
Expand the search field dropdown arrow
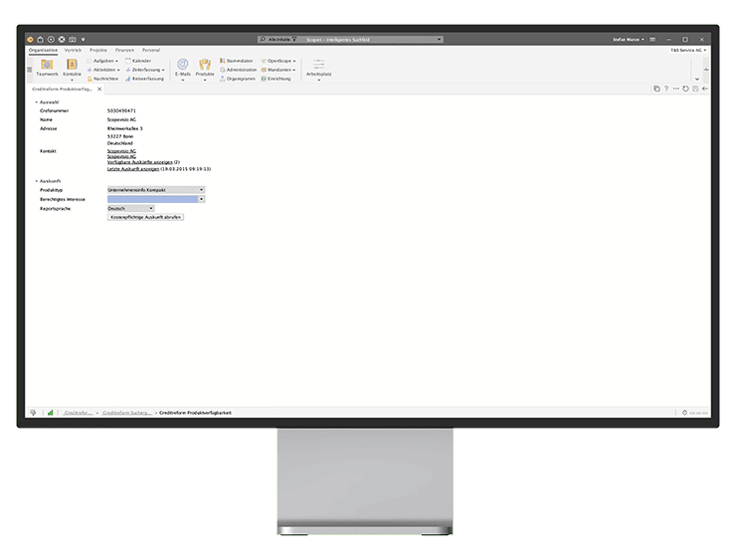(440, 40)
